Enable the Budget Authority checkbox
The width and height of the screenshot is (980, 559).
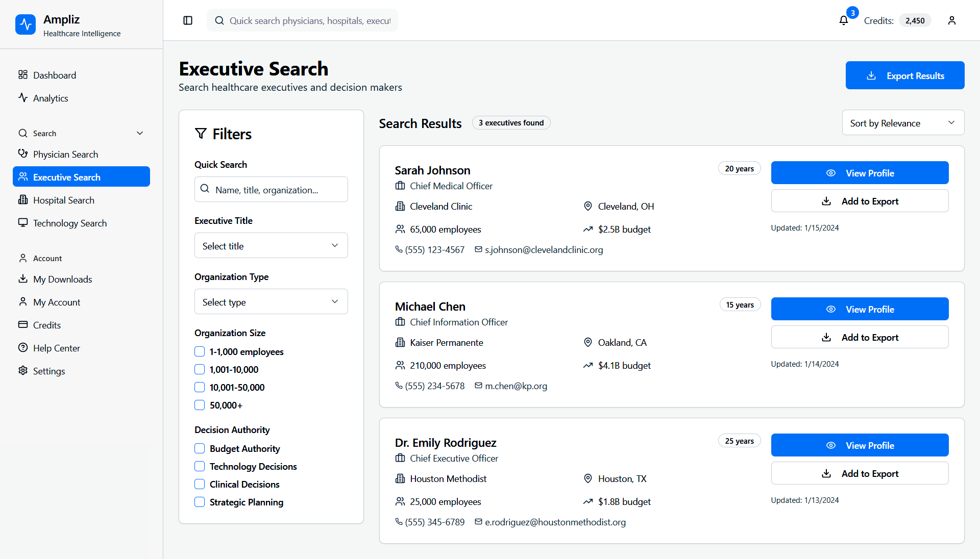click(200, 448)
